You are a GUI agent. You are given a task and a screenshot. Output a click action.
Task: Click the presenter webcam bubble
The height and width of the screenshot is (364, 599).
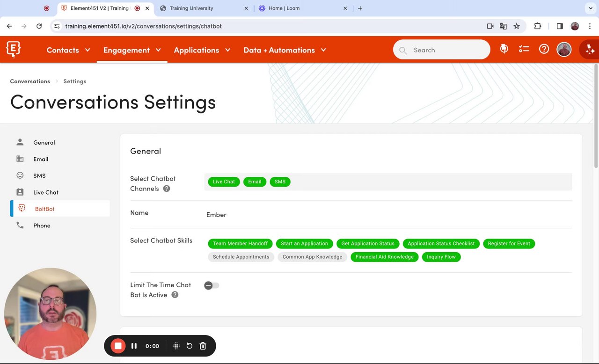click(x=50, y=314)
